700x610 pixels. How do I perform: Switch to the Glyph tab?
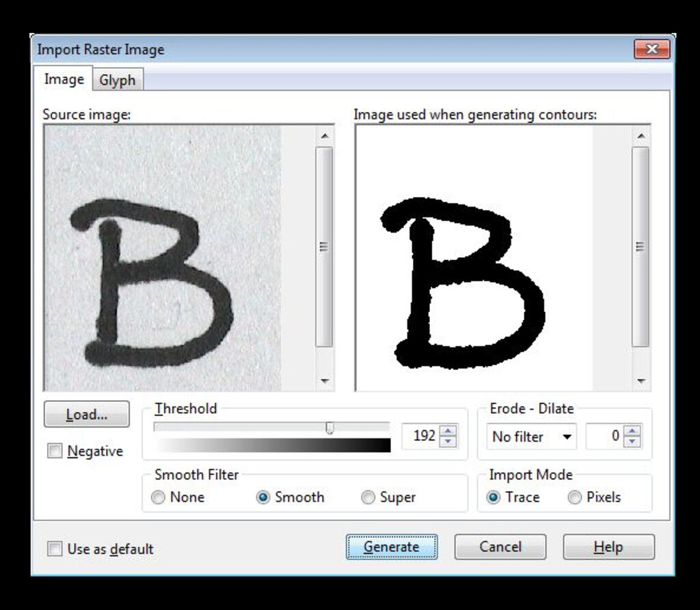tap(117, 80)
